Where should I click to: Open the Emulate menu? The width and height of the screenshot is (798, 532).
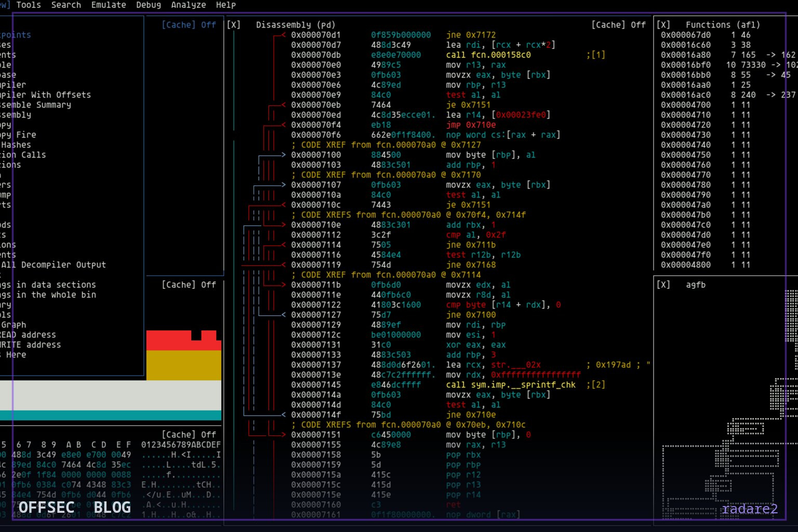(109, 5)
